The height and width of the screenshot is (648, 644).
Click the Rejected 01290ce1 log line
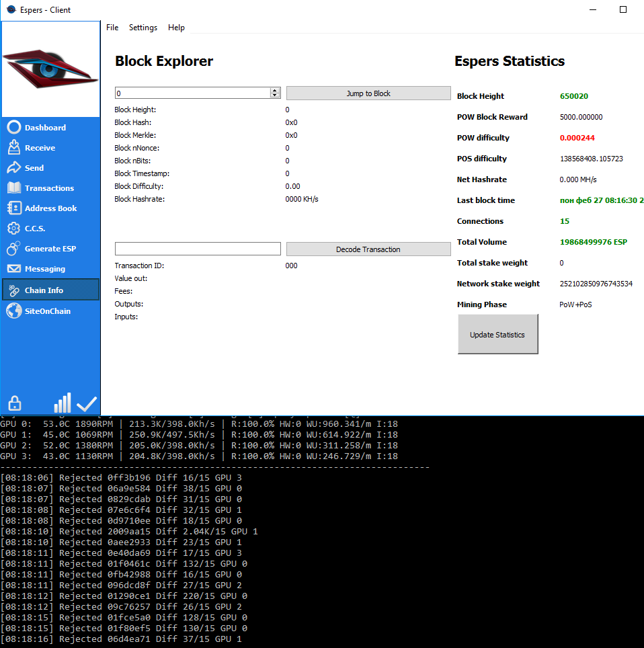pos(124,596)
